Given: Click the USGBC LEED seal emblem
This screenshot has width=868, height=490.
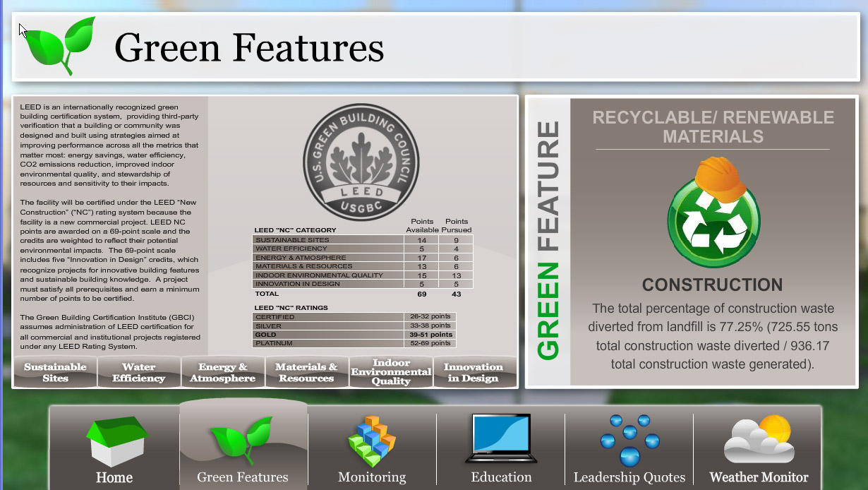Looking at the screenshot, I should click(x=361, y=161).
